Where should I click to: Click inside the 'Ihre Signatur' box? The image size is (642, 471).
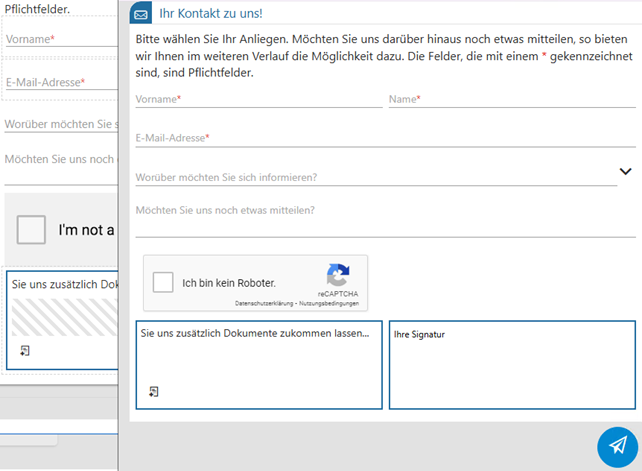(512, 365)
